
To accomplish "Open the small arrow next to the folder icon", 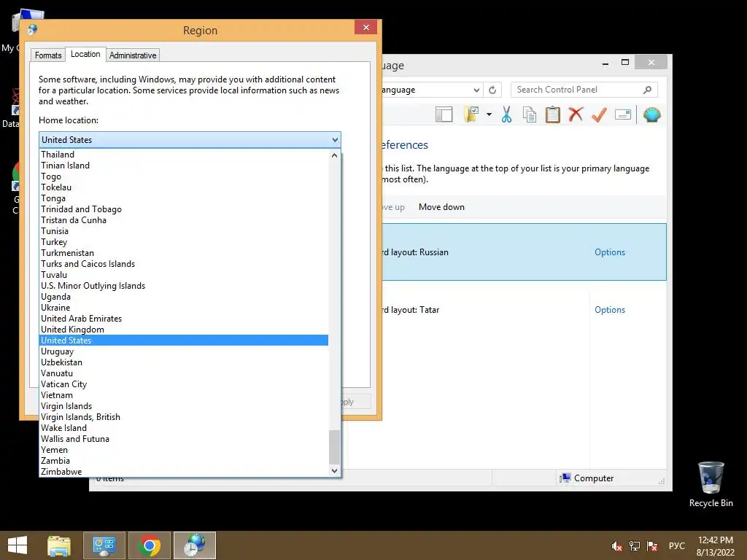I will (489, 114).
